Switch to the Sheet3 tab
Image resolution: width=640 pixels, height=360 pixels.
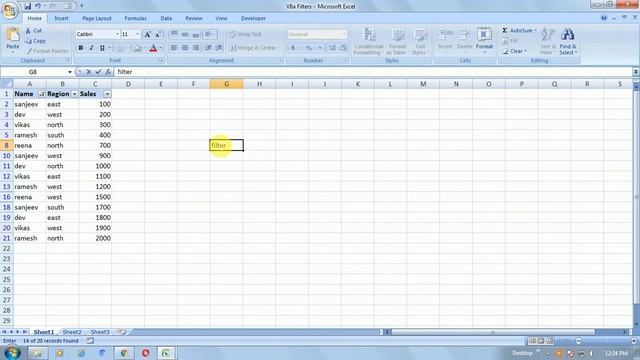[x=100, y=332]
